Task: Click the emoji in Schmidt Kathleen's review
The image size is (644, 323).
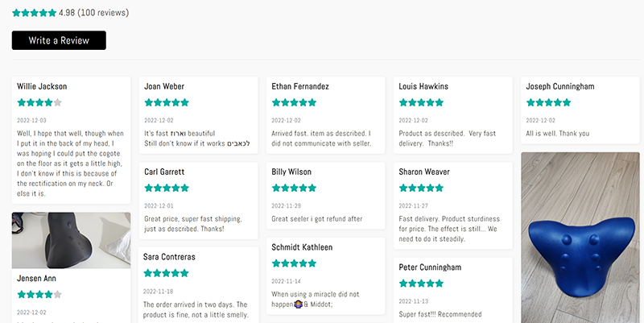Action: pos(299,304)
